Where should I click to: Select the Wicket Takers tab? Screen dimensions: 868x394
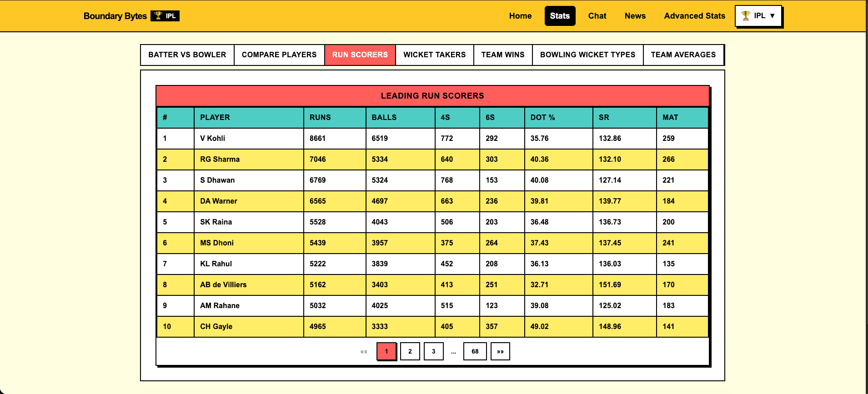pyautogui.click(x=434, y=55)
